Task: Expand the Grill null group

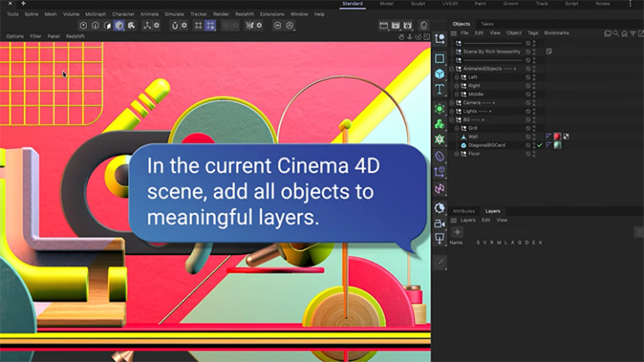Action: click(457, 128)
